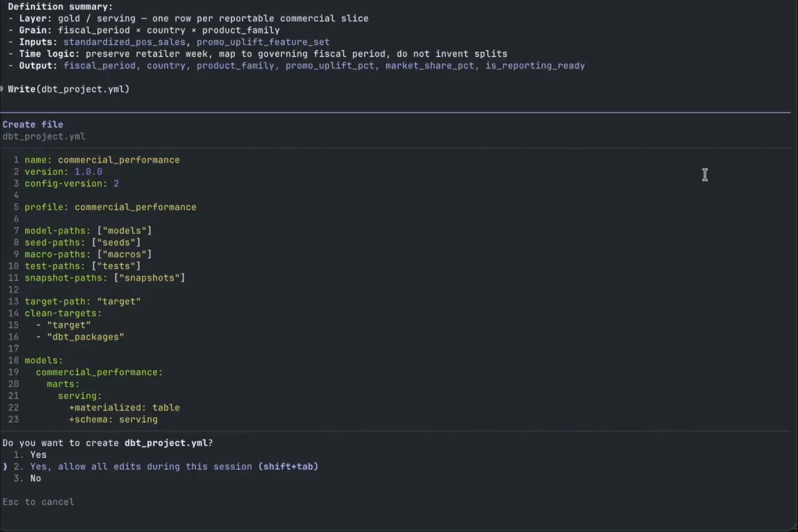Screen dimensions: 798x532
Task: Click the "Create file" heading
Action: (32, 125)
